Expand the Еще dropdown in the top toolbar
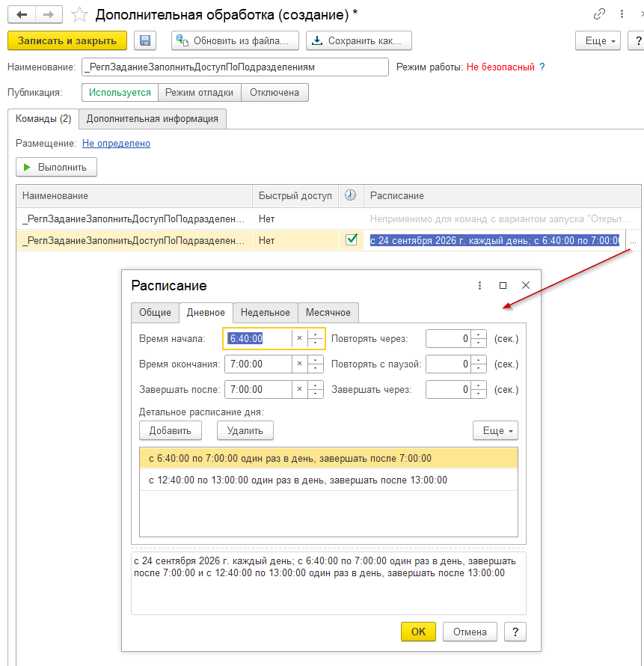The height and width of the screenshot is (666, 644). pos(598,40)
